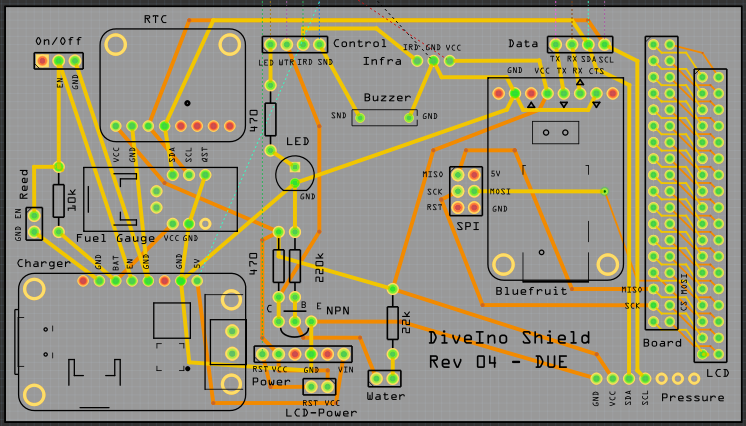Click the NPN transistor label
Screen dimensions: 746x426
(338, 311)
